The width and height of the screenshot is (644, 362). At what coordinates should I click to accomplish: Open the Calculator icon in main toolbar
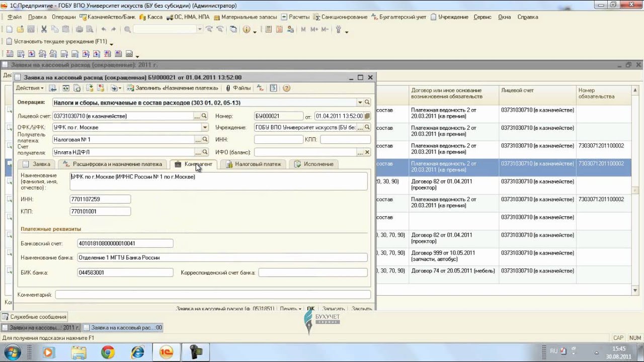coord(269,29)
